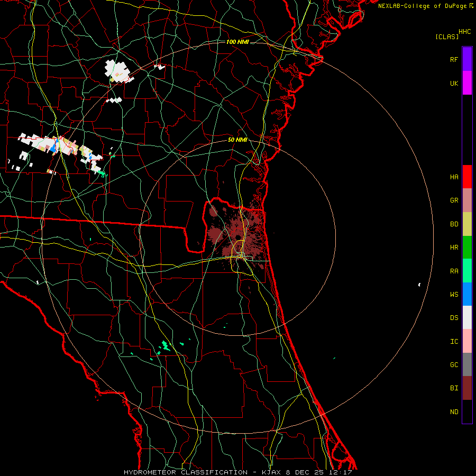Click the HA red legend swatch
This screenshot has width=476, height=476.
point(467,177)
